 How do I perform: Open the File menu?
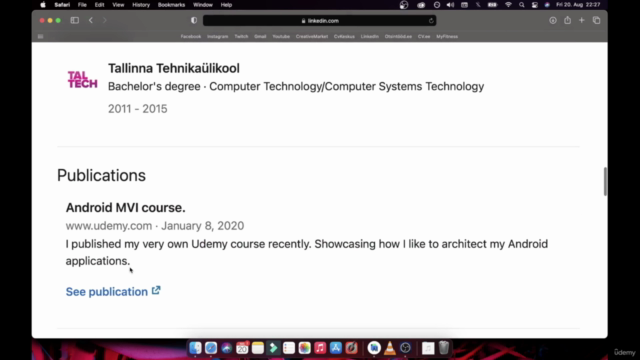click(x=82, y=5)
